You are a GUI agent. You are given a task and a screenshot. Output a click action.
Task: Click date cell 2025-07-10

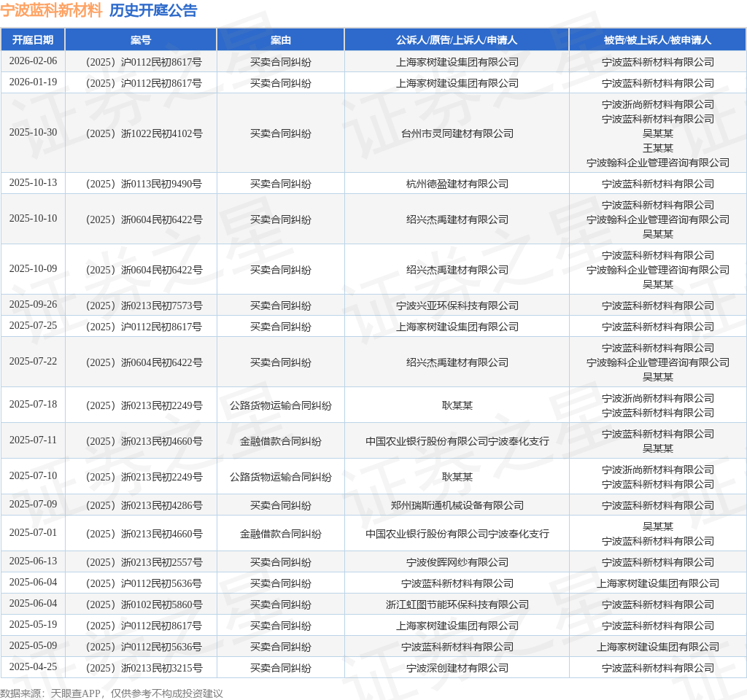tap(33, 475)
